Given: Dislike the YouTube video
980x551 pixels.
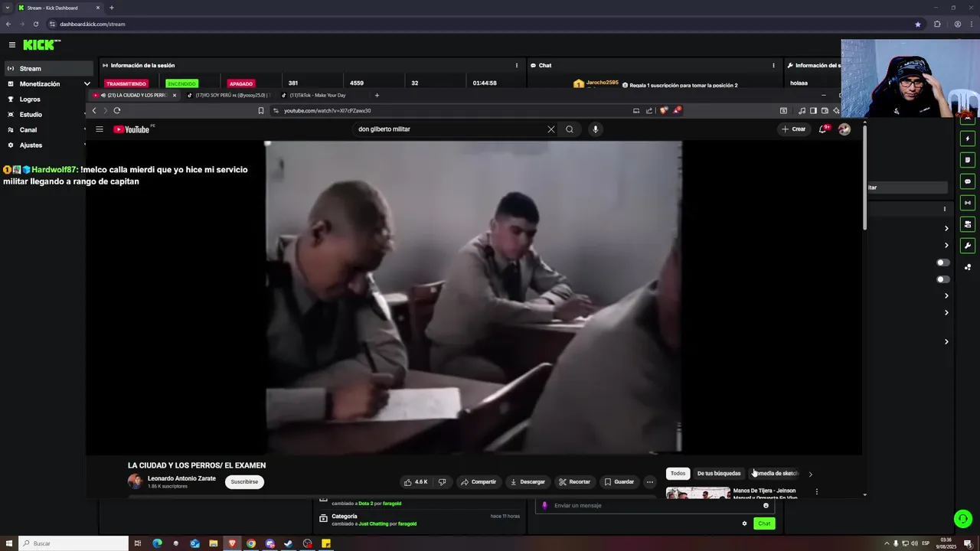Looking at the screenshot, I should coord(442,482).
